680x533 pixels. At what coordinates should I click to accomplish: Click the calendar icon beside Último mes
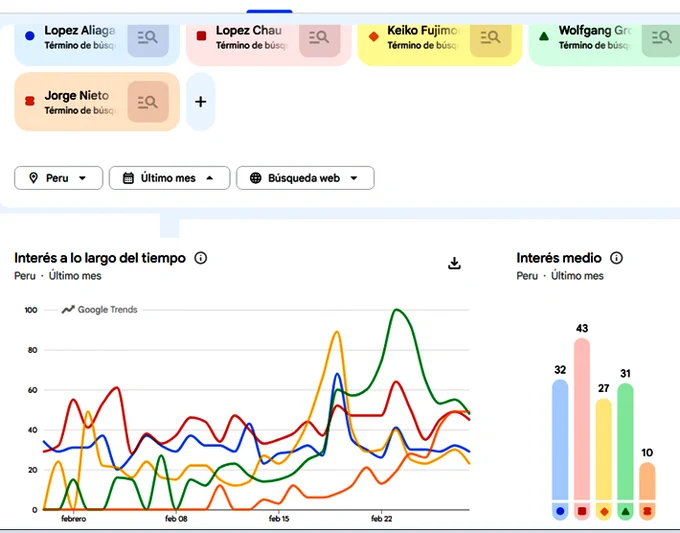(128, 178)
